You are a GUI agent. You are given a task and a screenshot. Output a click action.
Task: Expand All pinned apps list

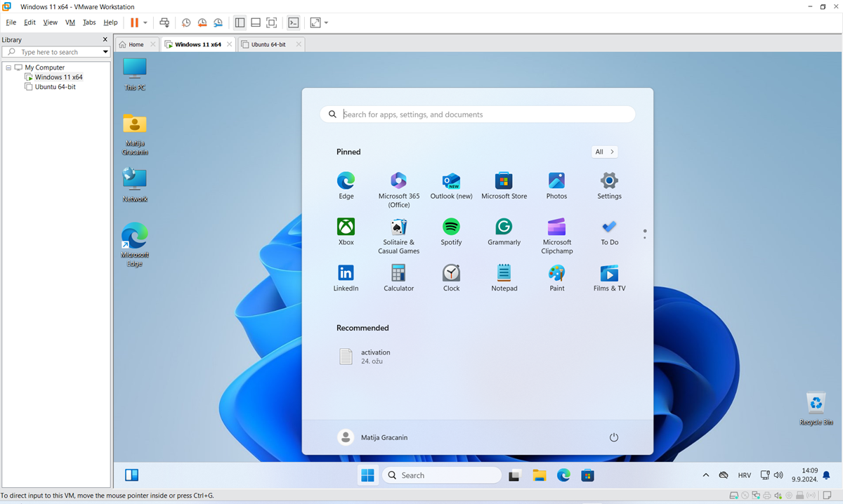tap(604, 152)
